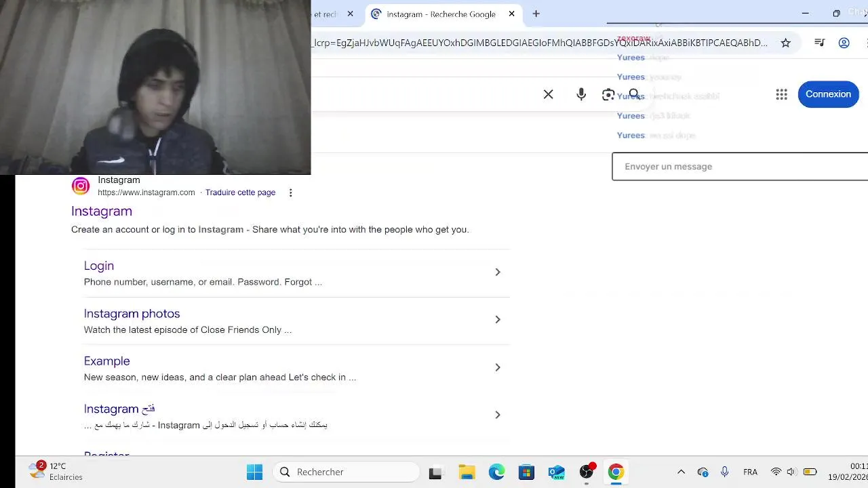
Task: Close the instagram - Recherche Google tab
Action: tap(511, 14)
